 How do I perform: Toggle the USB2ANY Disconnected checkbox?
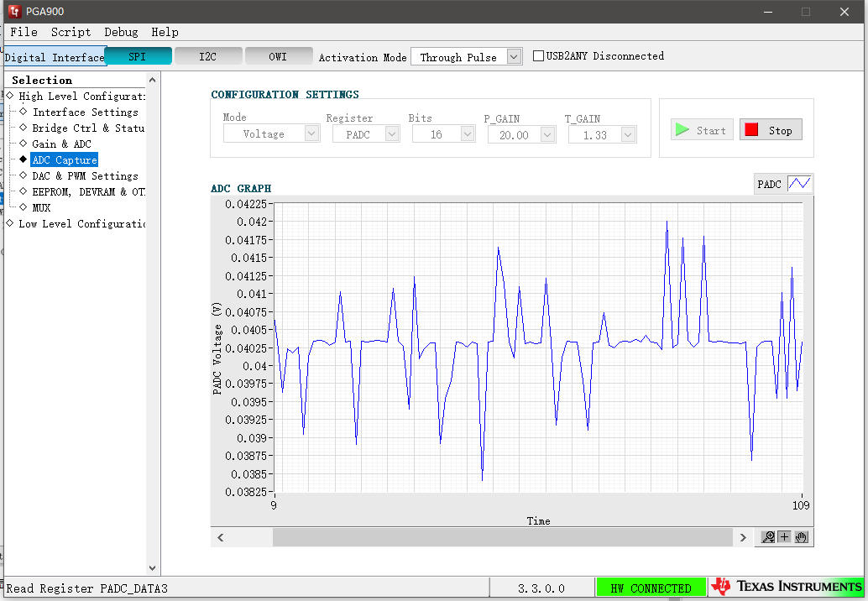pos(538,56)
